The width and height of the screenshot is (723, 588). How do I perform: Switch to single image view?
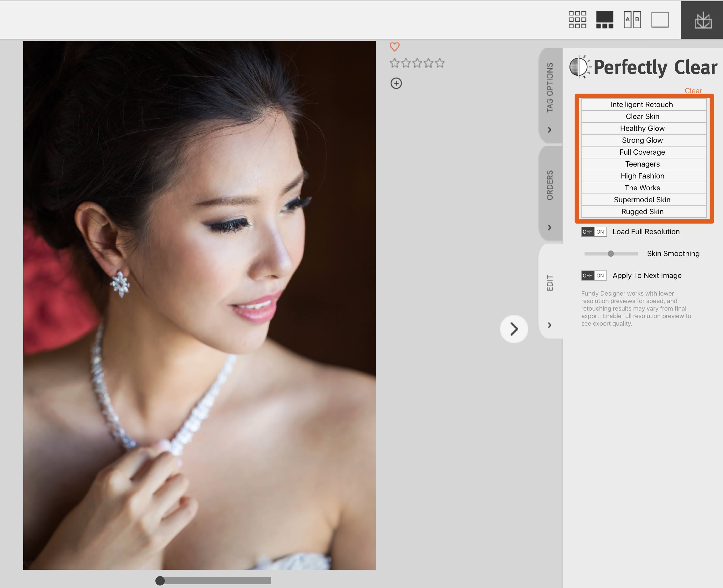[x=660, y=20]
